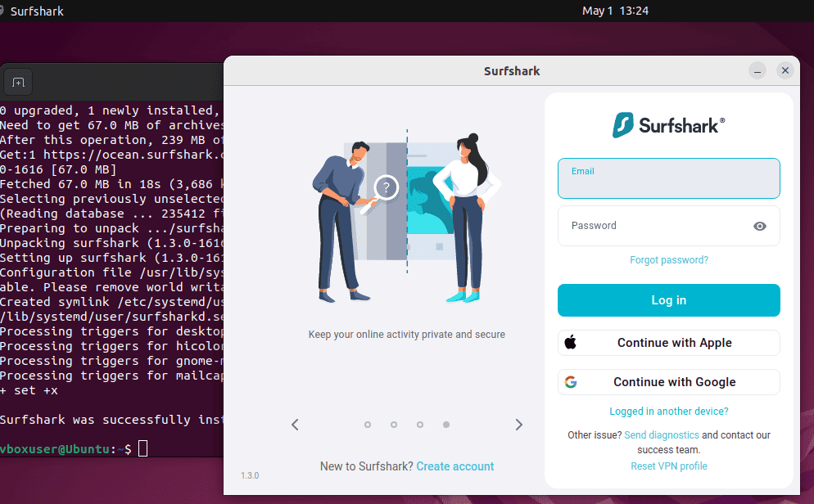Open the Logged in another device link

[x=668, y=412]
